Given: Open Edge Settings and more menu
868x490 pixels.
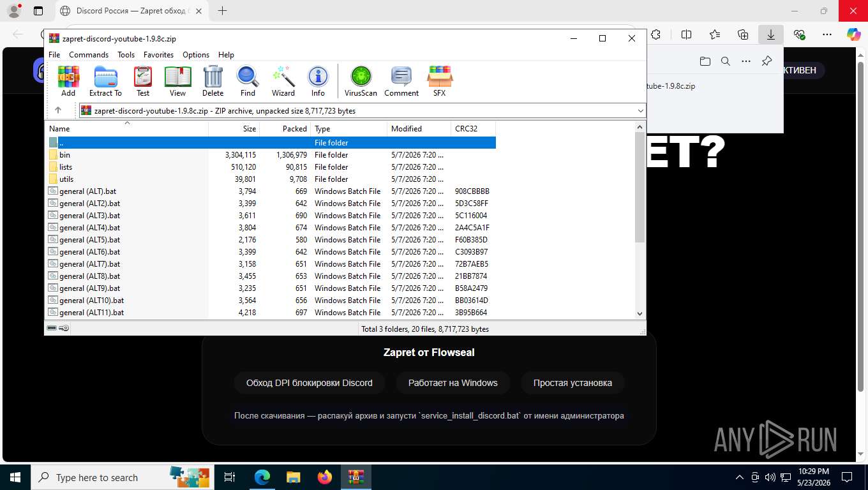Looking at the screenshot, I should coord(827,34).
